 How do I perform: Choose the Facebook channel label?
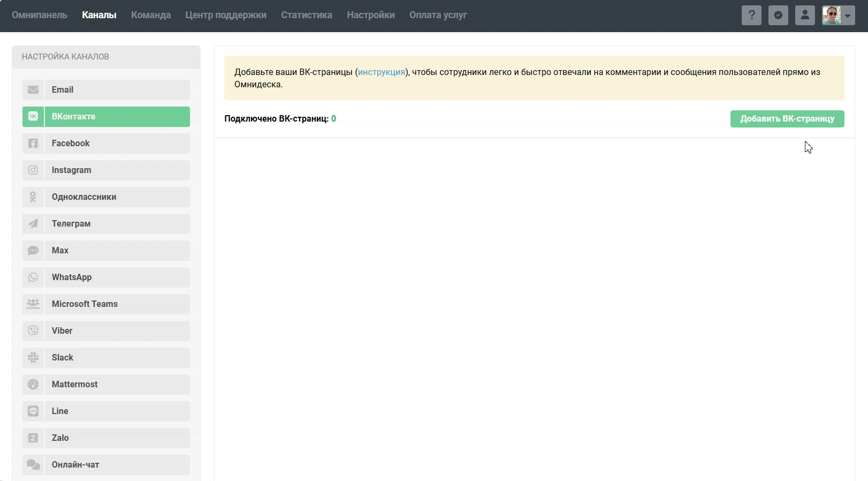71,144
